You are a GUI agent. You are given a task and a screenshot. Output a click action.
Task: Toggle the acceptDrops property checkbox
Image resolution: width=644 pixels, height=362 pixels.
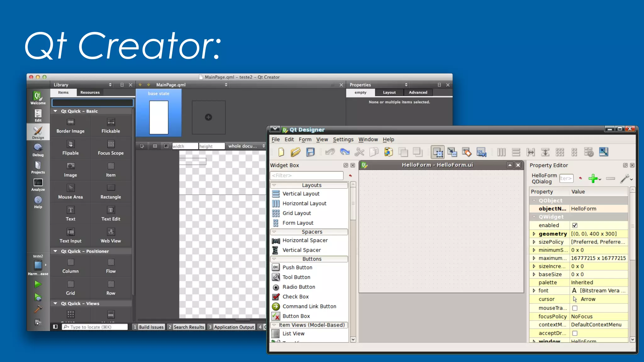pyautogui.click(x=575, y=333)
